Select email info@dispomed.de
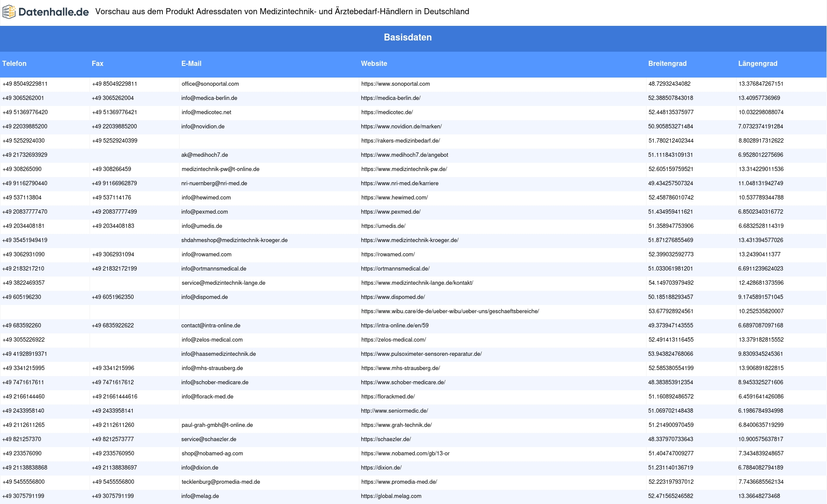The width and height of the screenshot is (827, 504). point(205,297)
